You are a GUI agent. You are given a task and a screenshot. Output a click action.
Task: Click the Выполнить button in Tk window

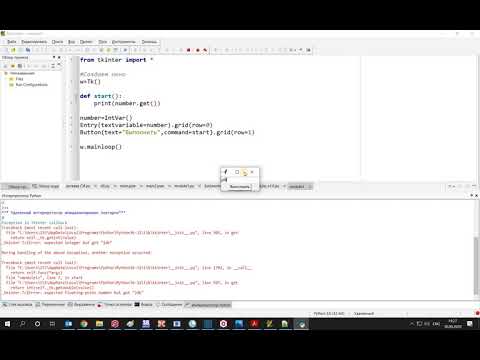point(240,187)
